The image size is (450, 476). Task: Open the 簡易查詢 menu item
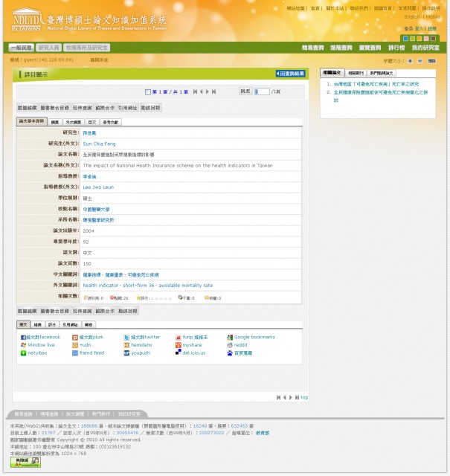[312, 48]
